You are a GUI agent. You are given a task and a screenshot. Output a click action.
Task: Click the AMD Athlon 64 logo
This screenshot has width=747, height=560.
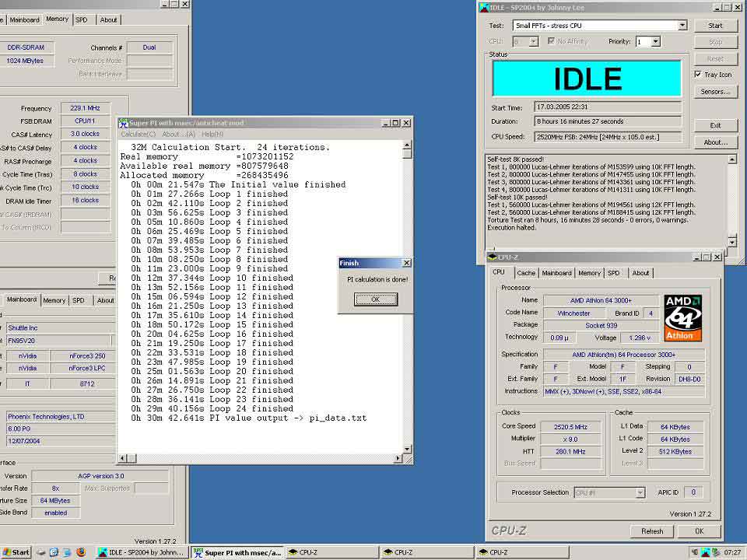(x=683, y=317)
